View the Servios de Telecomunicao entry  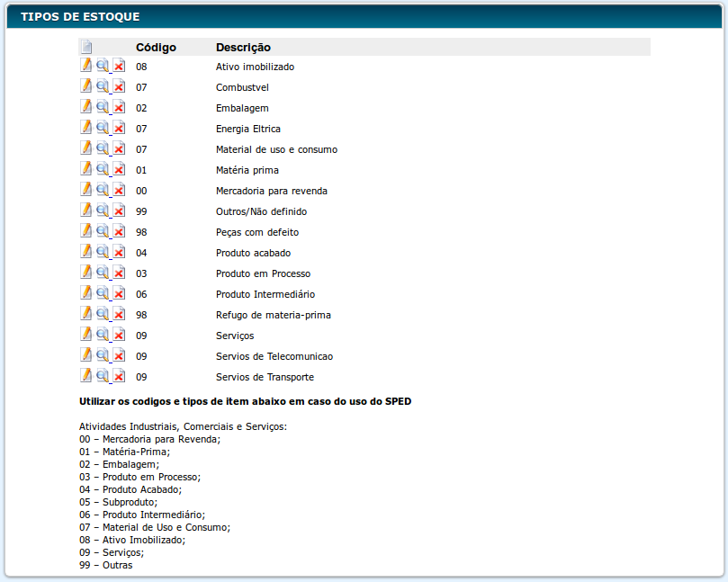tap(103, 355)
